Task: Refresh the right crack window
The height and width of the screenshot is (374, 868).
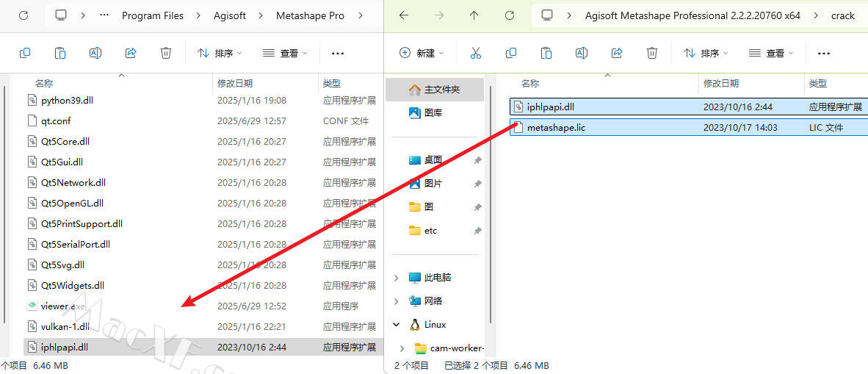Action: pos(510,15)
